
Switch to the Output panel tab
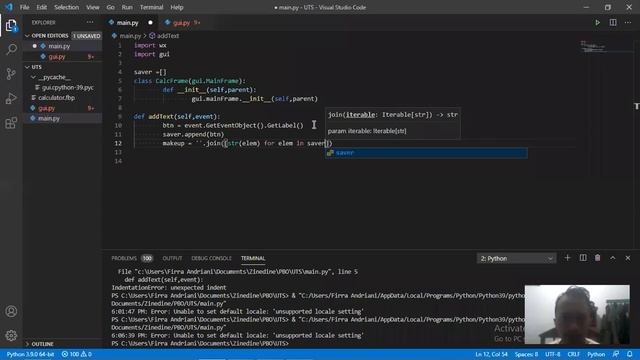[x=172, y=258]
